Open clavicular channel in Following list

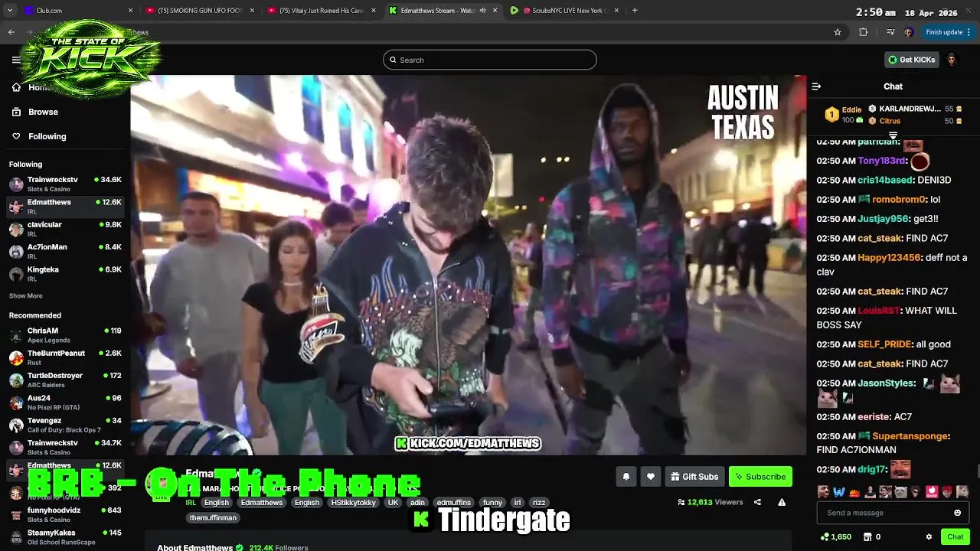(x=65, y=229)
